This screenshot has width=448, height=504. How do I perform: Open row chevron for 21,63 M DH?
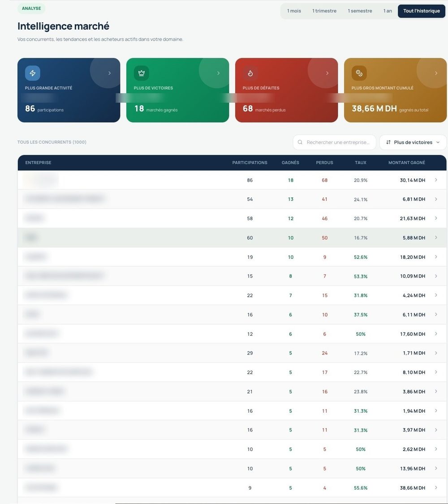436,218
